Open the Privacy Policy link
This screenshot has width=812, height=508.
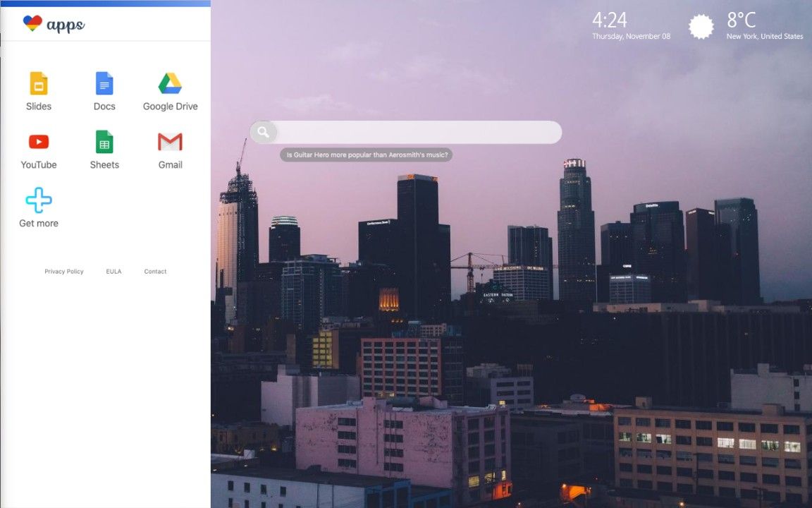point(63,272)
